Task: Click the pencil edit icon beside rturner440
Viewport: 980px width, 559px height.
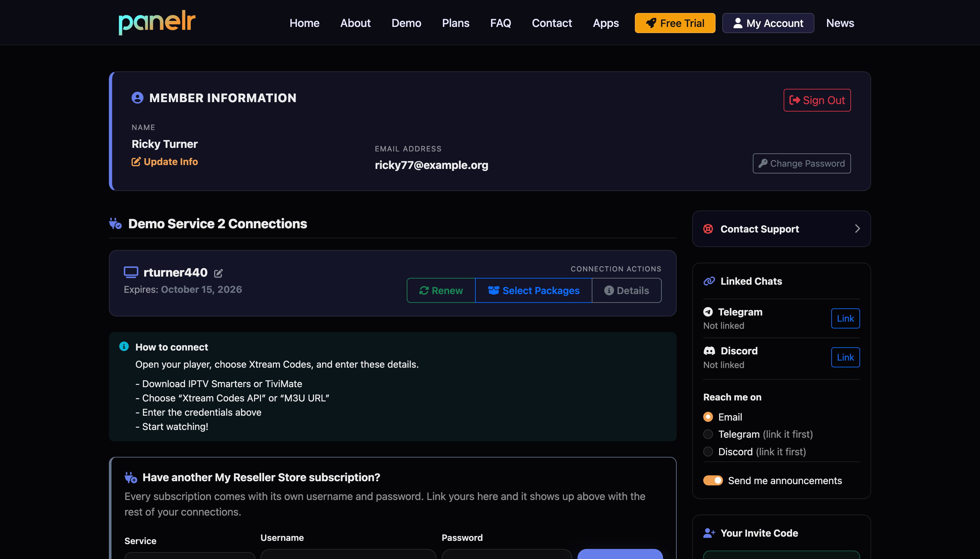Action: click(x=218, y=273)
